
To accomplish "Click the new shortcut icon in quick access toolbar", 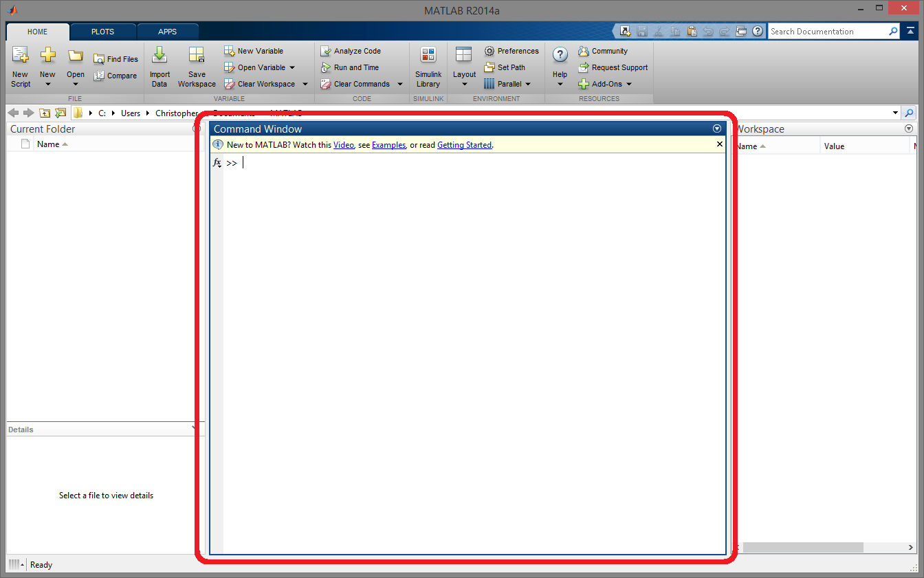I will 625,32.
